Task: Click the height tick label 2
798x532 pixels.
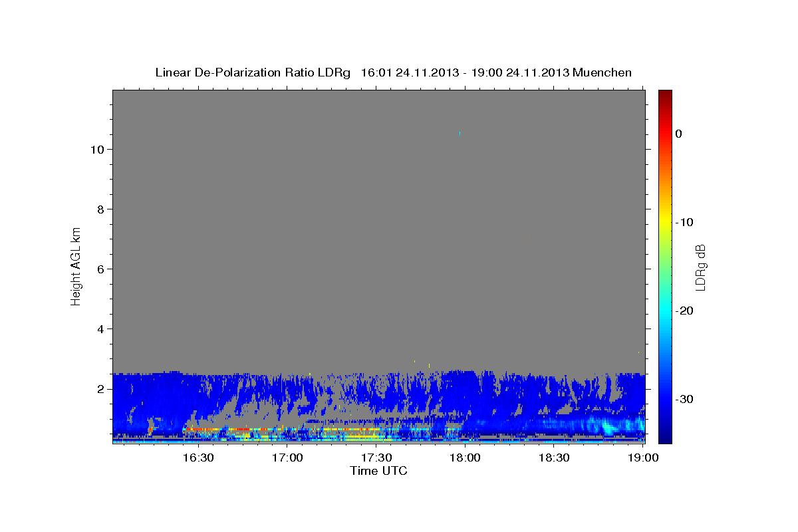Action: click(x=100, y=389)
